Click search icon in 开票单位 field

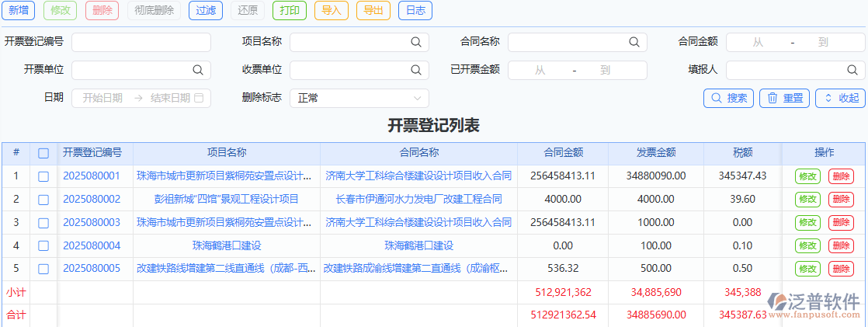coord(198,70)
